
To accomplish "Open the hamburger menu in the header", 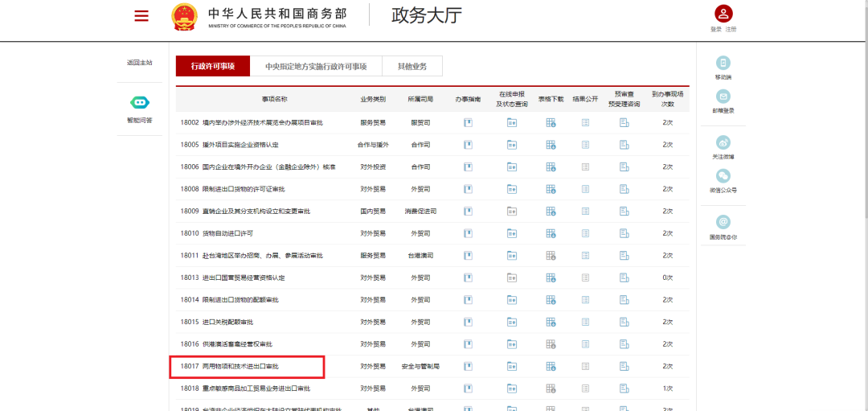I will click(x=141, y=16).
